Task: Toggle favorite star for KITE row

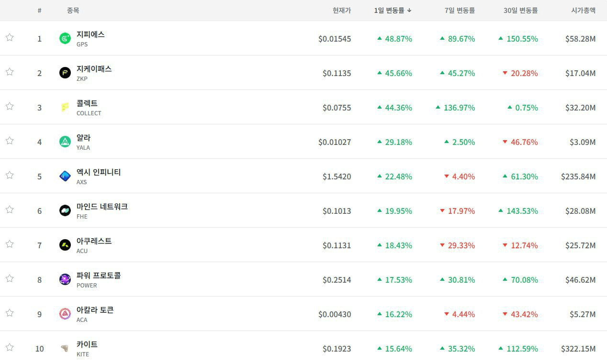Action: (x=10, y=347)
